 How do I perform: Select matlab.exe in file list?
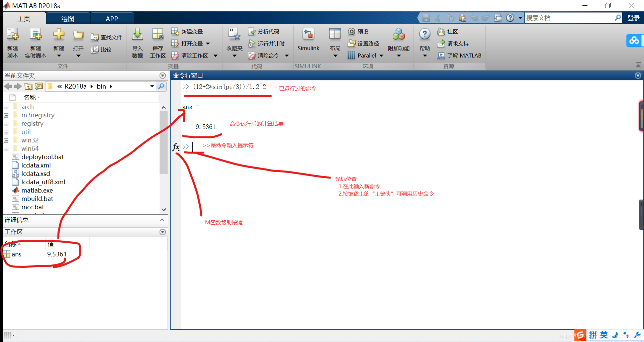click(x=37, y=191)
